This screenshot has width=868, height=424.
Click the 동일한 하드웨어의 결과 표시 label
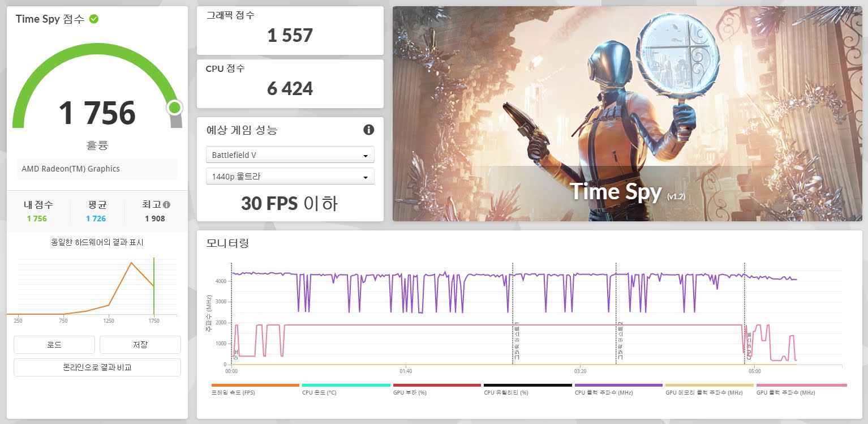tap(97, 242)
